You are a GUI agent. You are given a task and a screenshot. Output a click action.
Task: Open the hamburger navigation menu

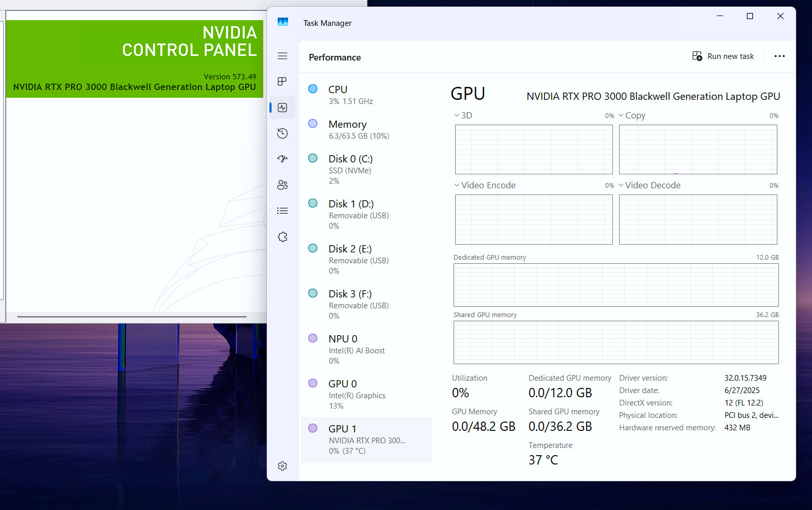(x=282, y=56)
